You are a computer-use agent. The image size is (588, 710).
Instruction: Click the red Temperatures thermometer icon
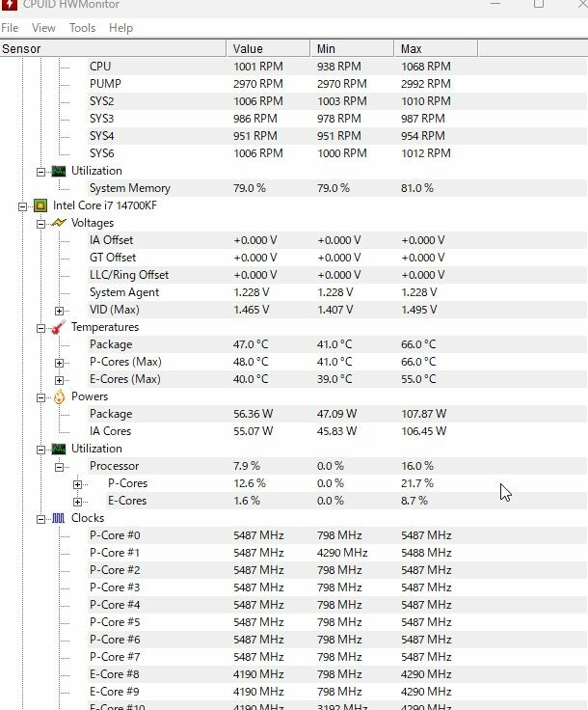point(59,327)
